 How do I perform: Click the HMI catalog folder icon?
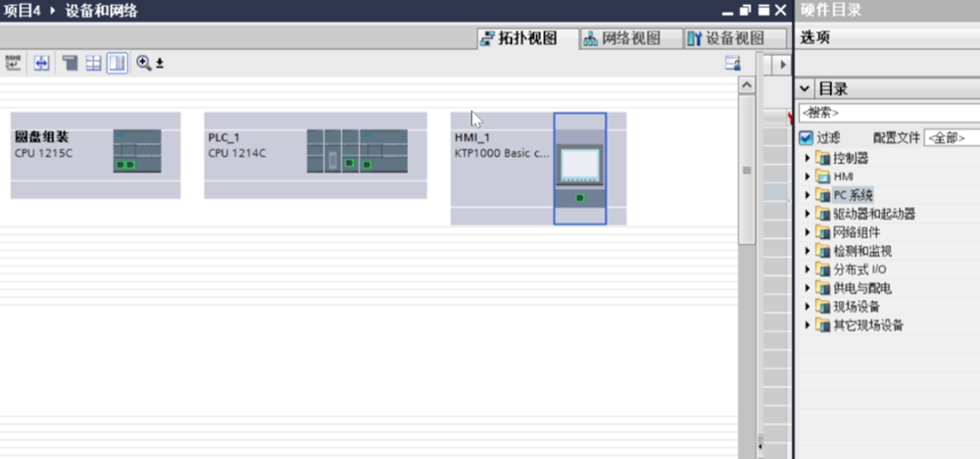(822, 177)
